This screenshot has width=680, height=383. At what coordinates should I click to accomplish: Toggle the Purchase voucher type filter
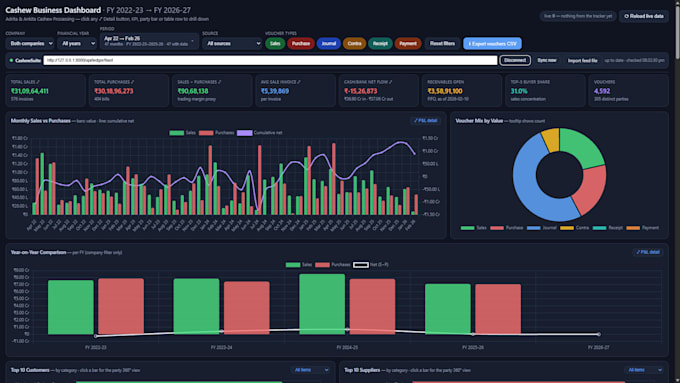pyautogui.click(x=301, y=43)
